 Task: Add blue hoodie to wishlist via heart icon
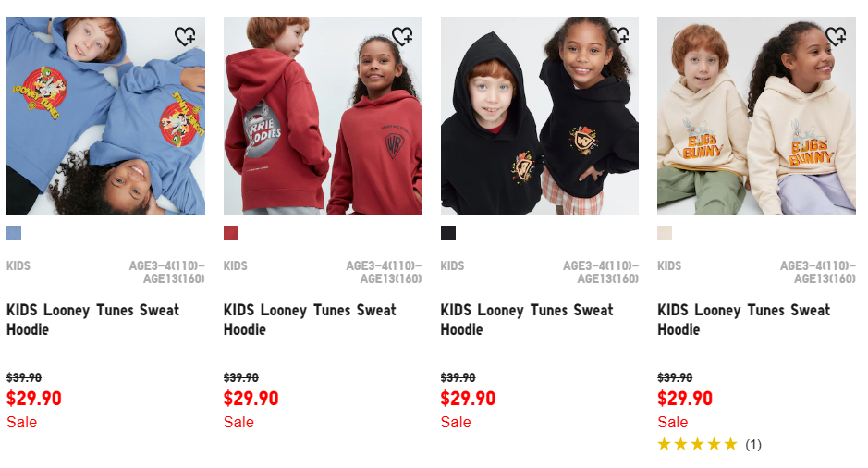point(185,37)
